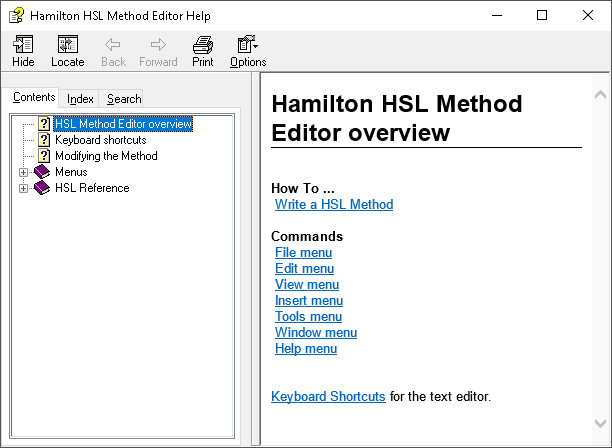Open the Write a HSL Method link

click(x=334, y=204)
